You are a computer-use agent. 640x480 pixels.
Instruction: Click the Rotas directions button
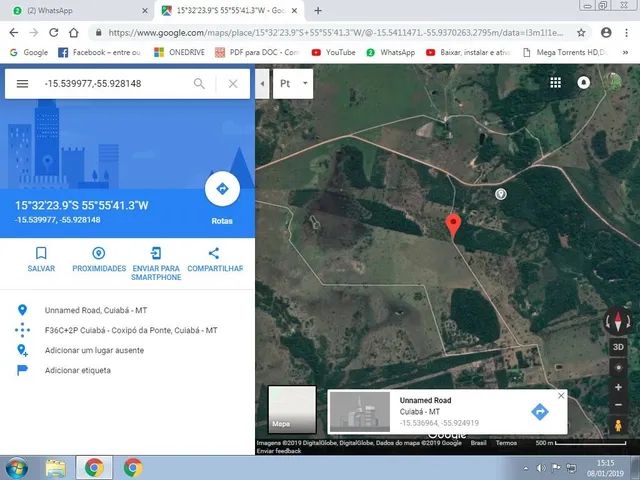coord(222,189)
